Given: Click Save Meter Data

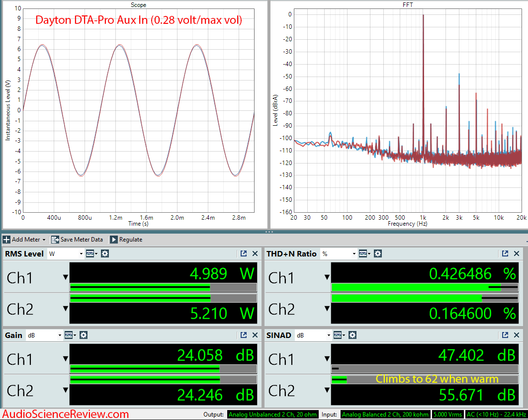Looking at the screenshot, I should (77, 240).
